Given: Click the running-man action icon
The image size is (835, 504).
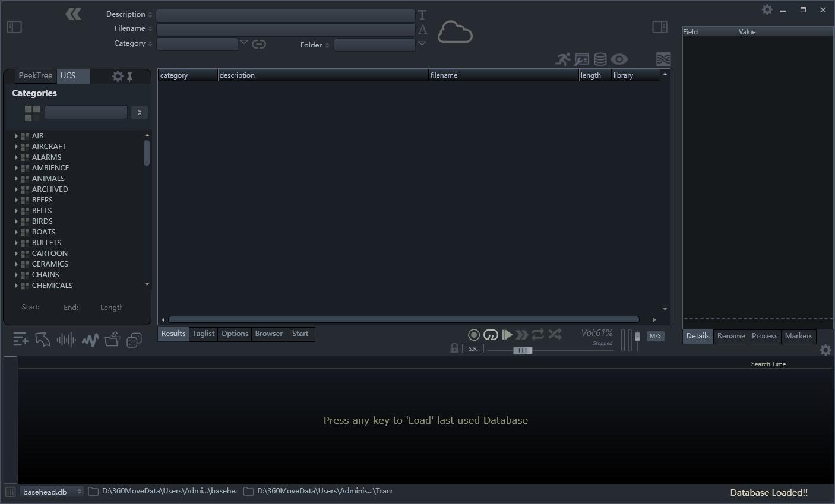Looking at the screenshot, I should (563, 58).
